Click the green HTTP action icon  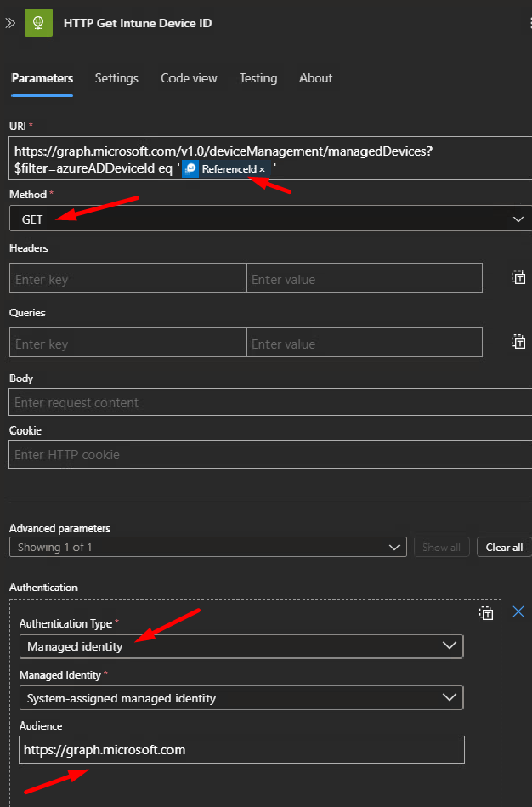[38, 23]
